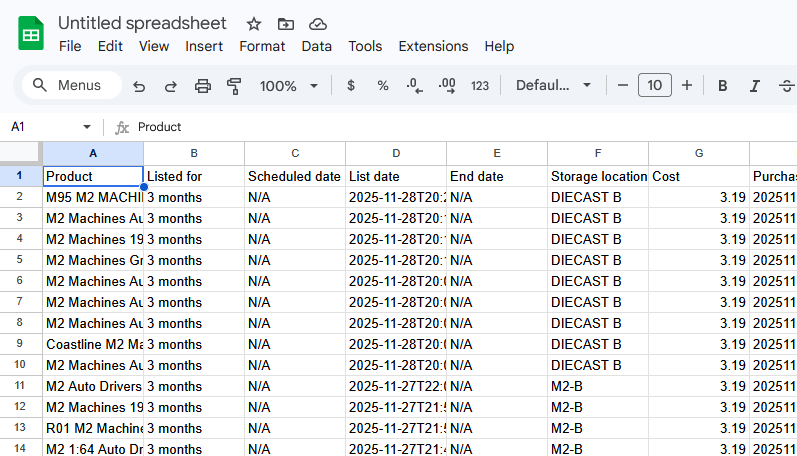Search the Menus box

[72, 85]
